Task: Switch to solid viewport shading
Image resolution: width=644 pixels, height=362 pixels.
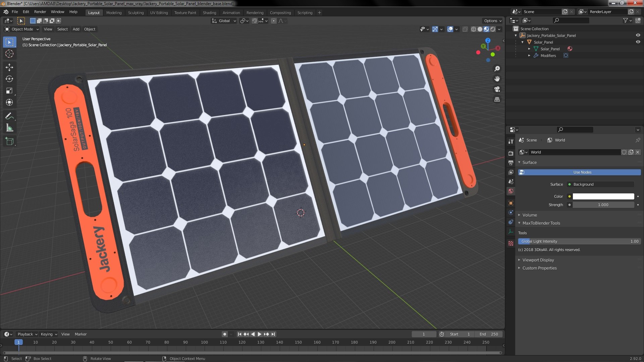Action: 480,29
